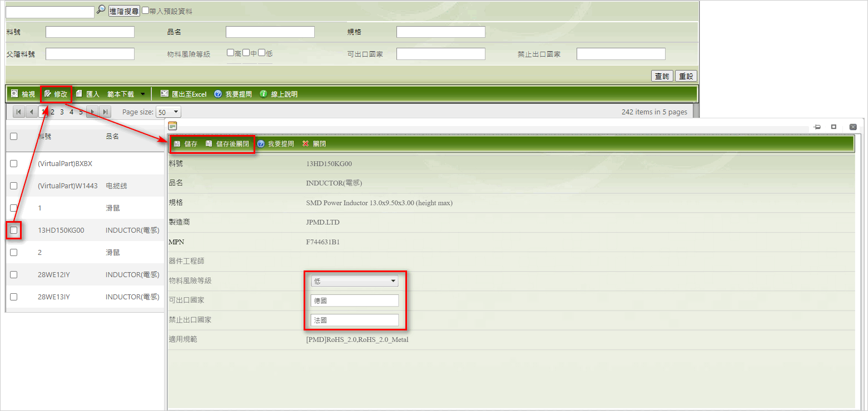Go to next page of the grid
The width and height of the screenshot is (868, 411).
coord(93,112)
